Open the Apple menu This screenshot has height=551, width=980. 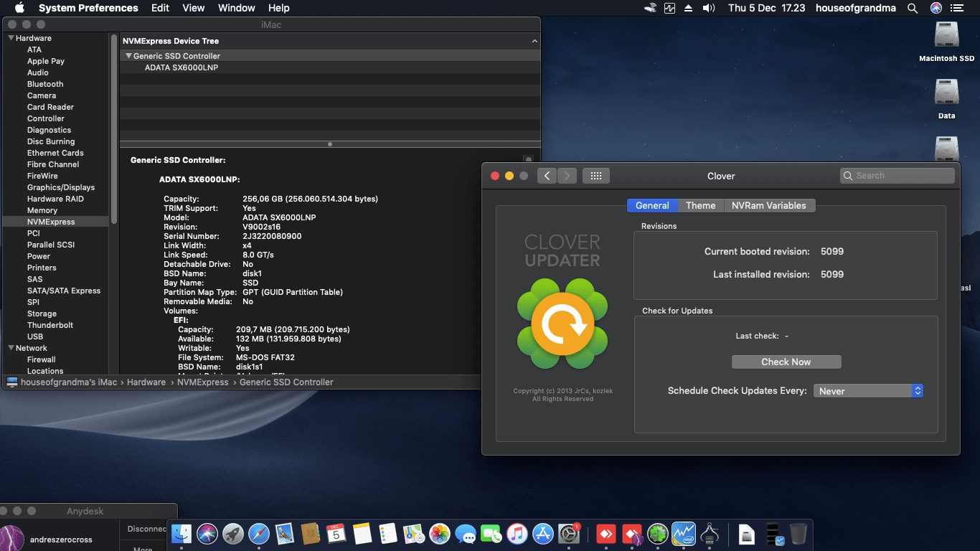pyautogui.click(x=19, y=8)
